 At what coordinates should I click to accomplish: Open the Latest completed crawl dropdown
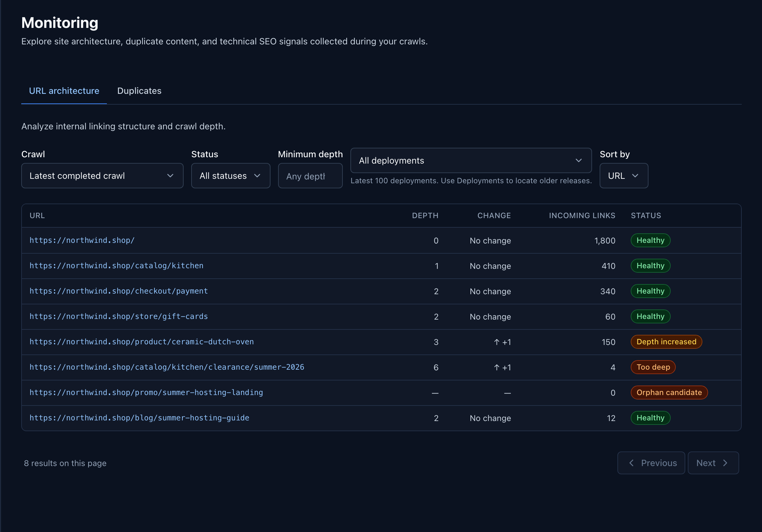(x=102, y=176)
